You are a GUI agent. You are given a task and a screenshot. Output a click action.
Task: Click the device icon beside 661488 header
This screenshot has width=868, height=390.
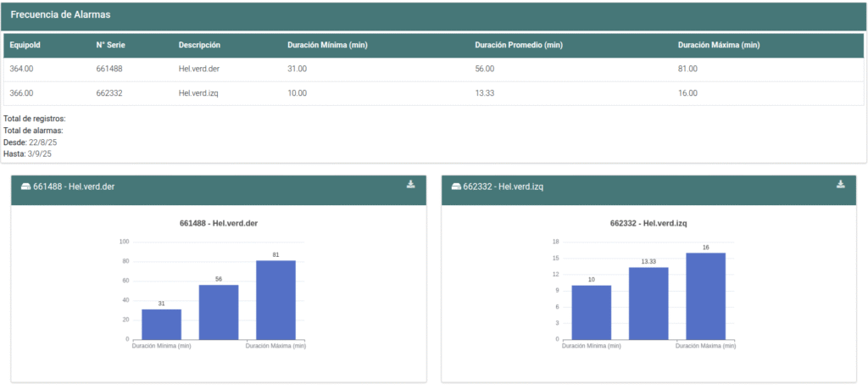(x=25, y=187)
